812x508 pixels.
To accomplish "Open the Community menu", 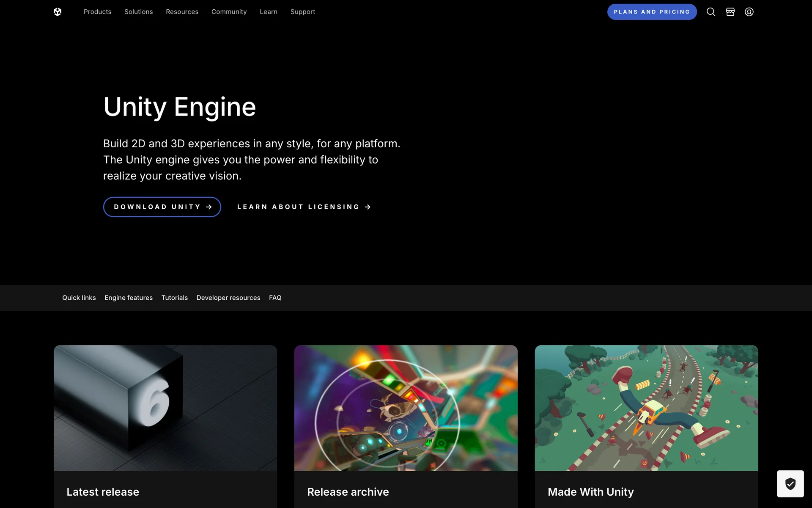I will pyautogui.click(x=229, y=12).
